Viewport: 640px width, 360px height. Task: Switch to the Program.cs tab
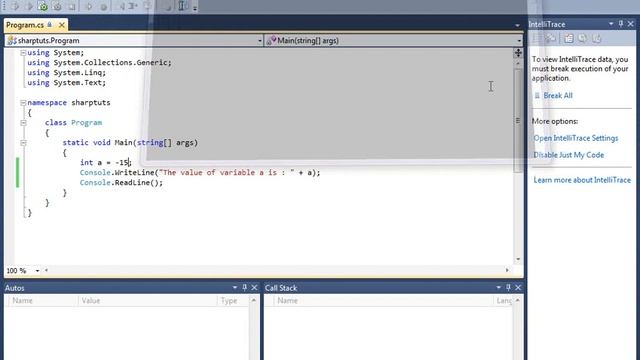coord(24,25)
